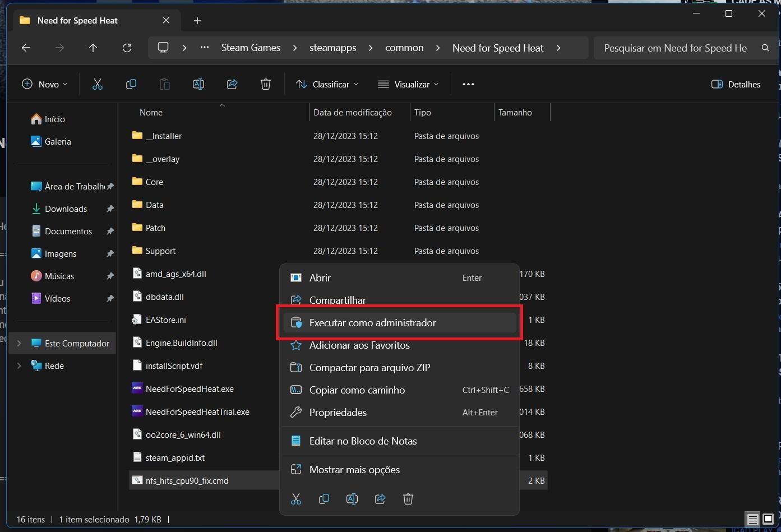
Task: Switch to details list view icon
Action: click(753, 520)
